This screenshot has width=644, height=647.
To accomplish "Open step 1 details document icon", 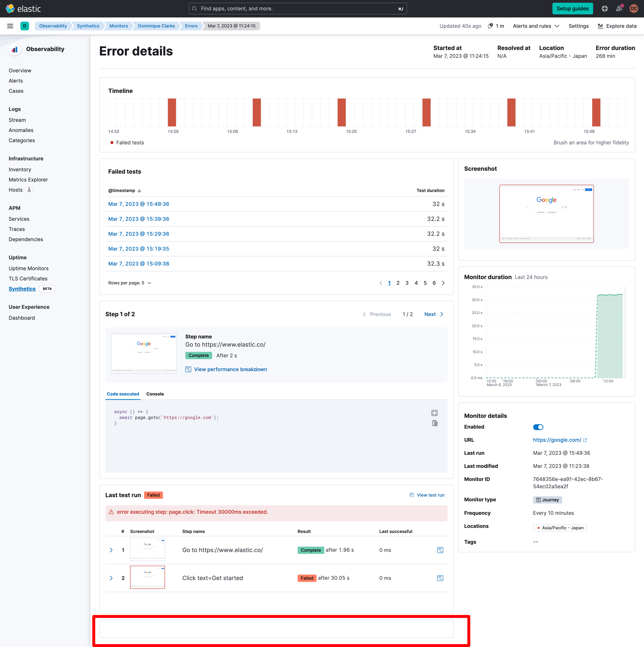I will (x=440, y=550).
